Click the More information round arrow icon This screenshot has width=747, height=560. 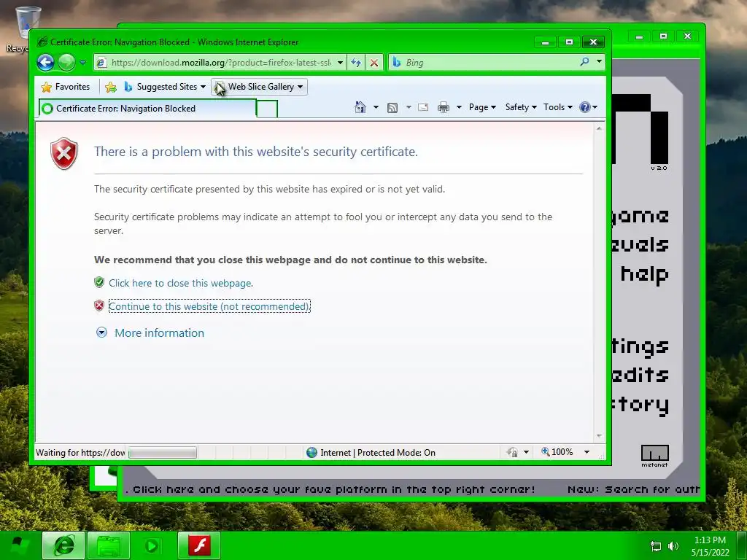point(101,332)
